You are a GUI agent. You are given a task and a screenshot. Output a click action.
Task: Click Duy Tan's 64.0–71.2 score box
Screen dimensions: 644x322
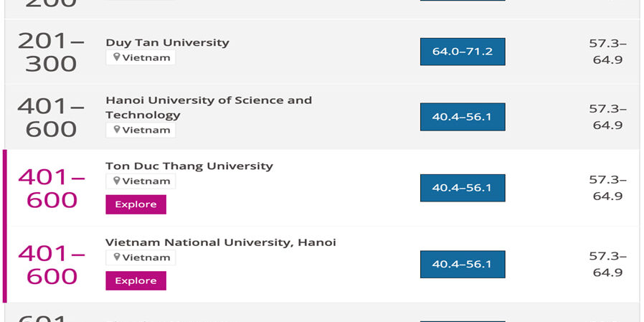pos(462,52)
